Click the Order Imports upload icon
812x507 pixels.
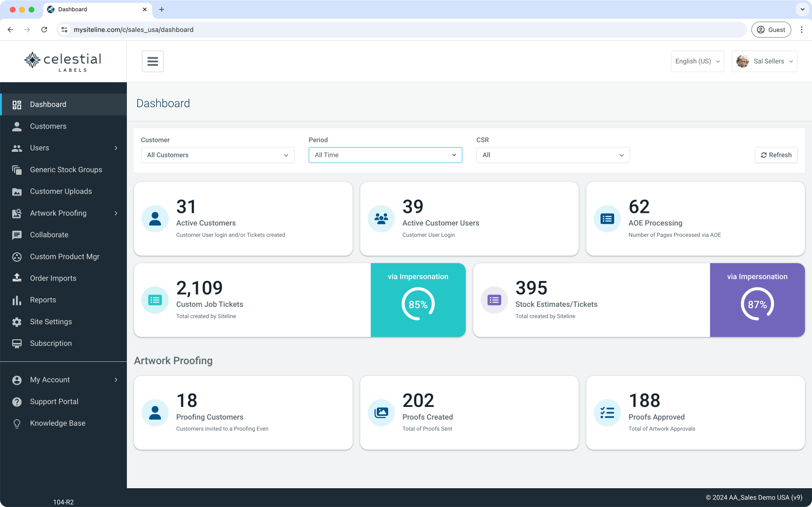pyautogui.click(x=17, y=278)
